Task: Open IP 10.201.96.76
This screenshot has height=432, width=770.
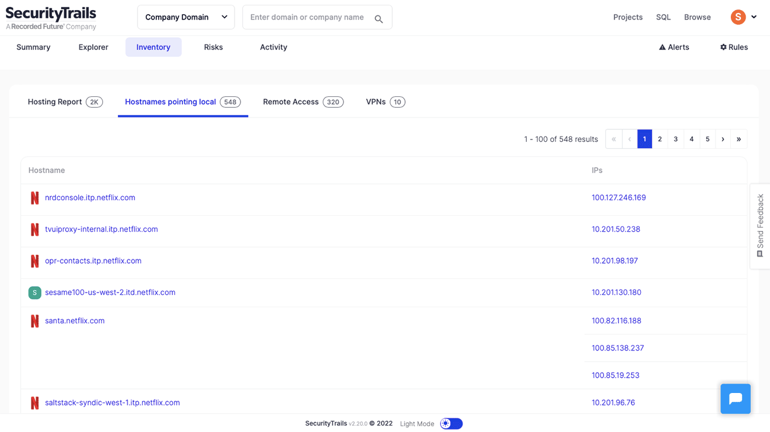Action: coord(613,403)
